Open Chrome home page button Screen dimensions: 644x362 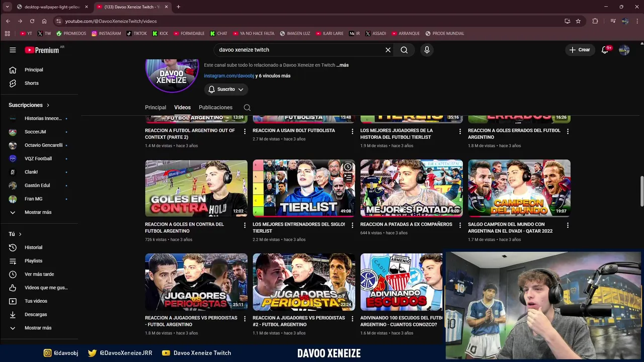click(x=44, y=21)
